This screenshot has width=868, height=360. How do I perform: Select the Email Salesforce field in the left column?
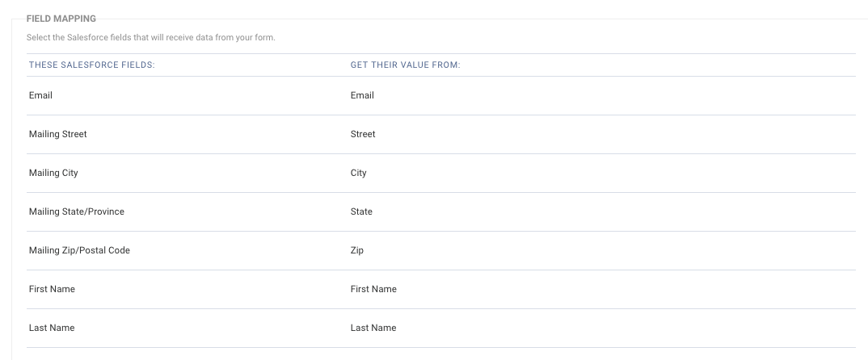click(x=40, y=96)
